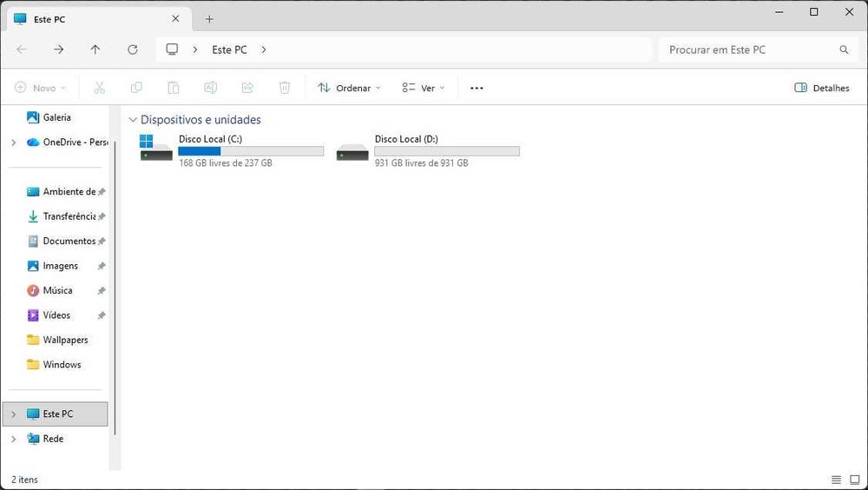The width and height of the screenshot is (868, 490).
Task: Select Disco Local (D:) drive icon
Action: tap(352, 151)
